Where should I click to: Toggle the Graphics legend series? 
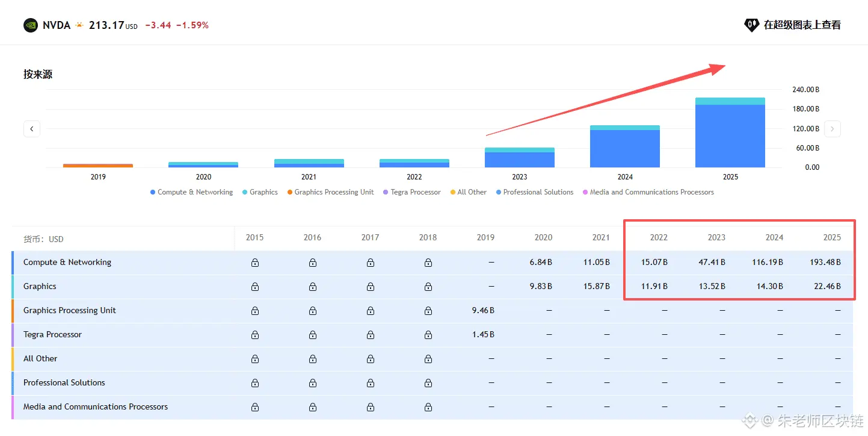[x=260, y=192]
